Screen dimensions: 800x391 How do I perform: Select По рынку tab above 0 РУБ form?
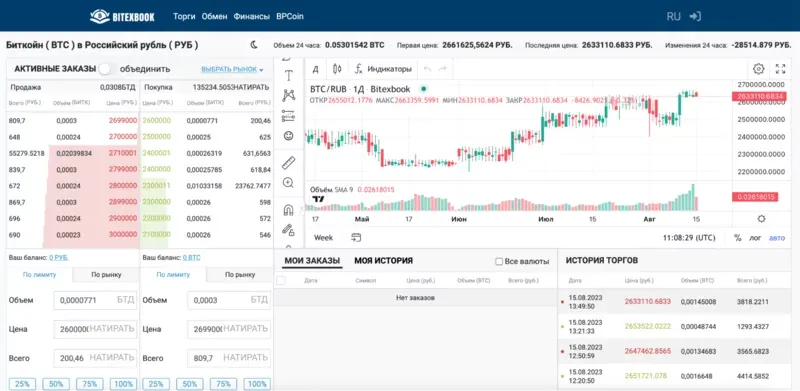coord(106,275)
